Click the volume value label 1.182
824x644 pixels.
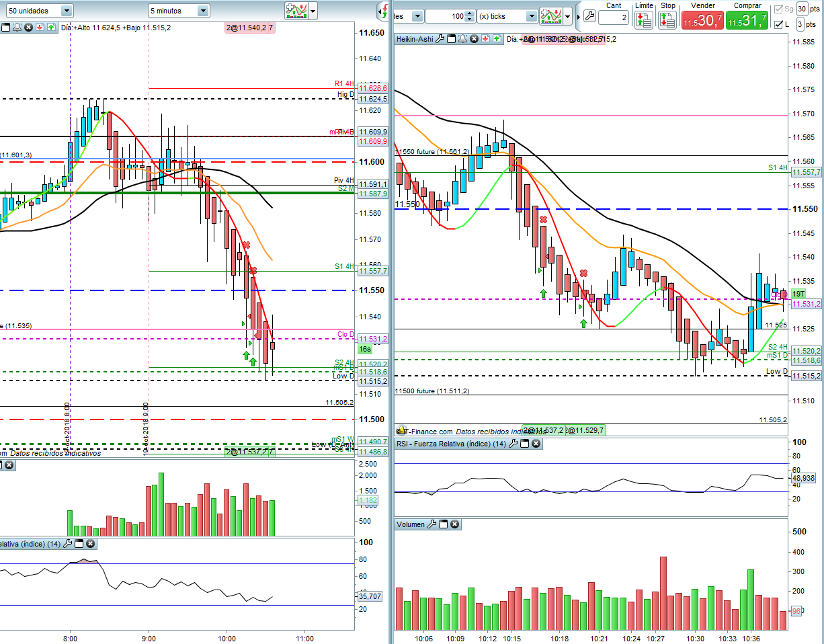[x=368, y=501]
